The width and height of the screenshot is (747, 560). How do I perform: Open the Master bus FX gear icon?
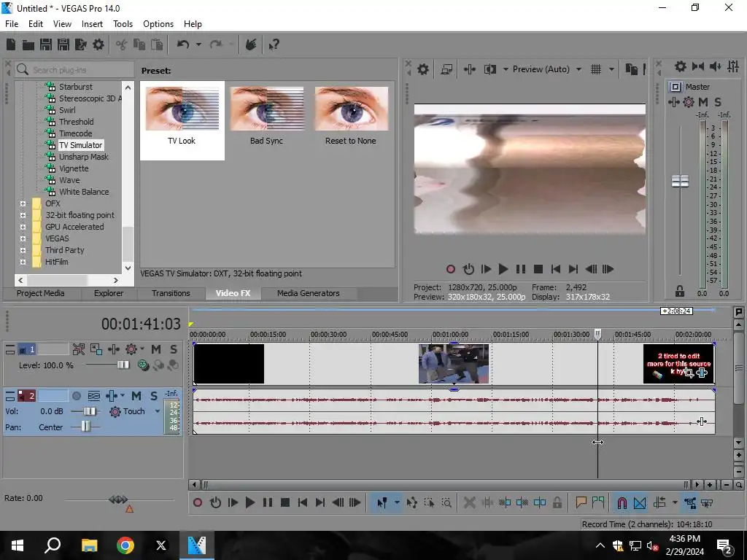[x=689, y=102]
